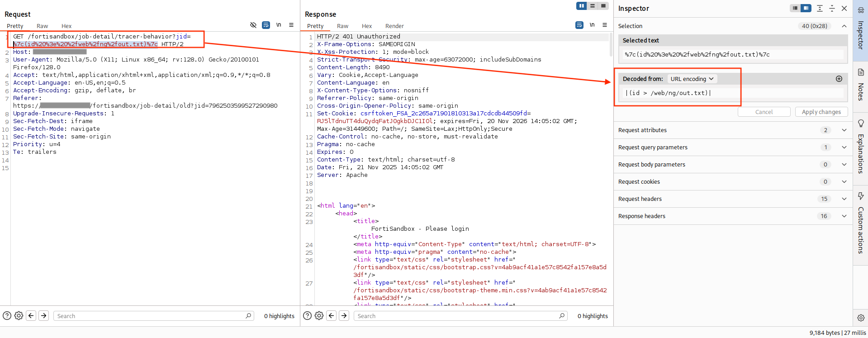Open Inspector side tab

pyautogui.click(x=860, y=31)
